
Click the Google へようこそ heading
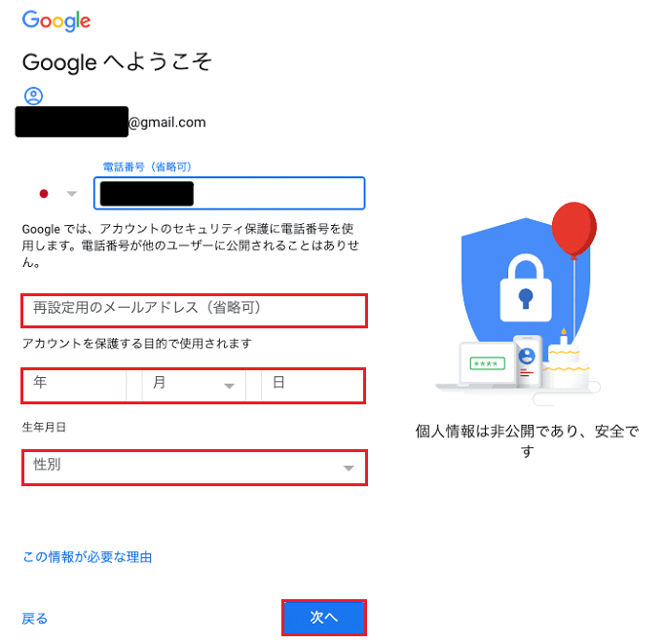(117, 61)
